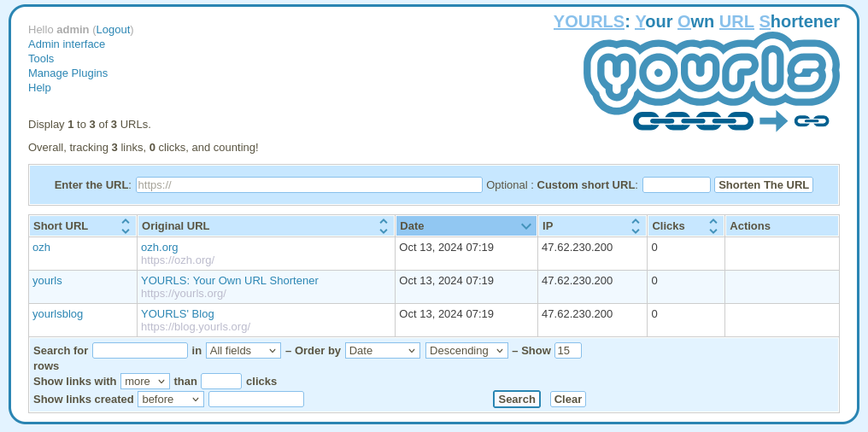Open the yourlsblog short URL link
Screen dimensions: 868x432
[57, 313]
